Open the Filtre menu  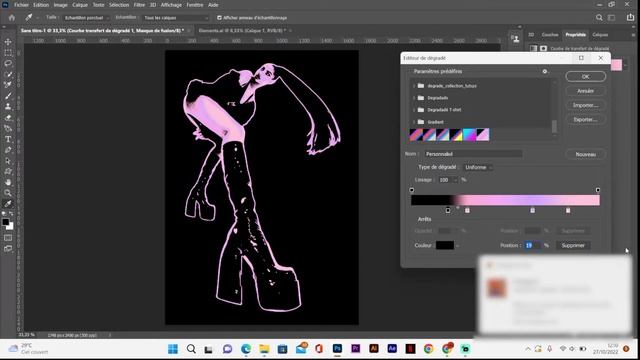[139, 5]
